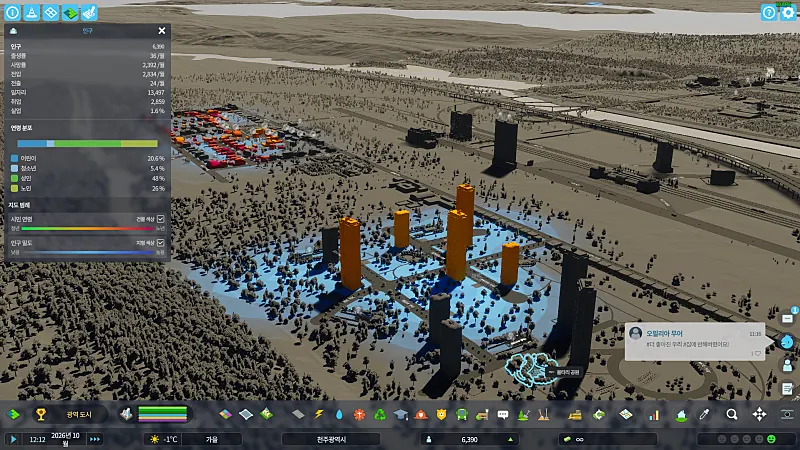This screenshot has width=800, height=450.
Task: Click the traffic cone icon in top bar
Action: (x=32, y=12)
